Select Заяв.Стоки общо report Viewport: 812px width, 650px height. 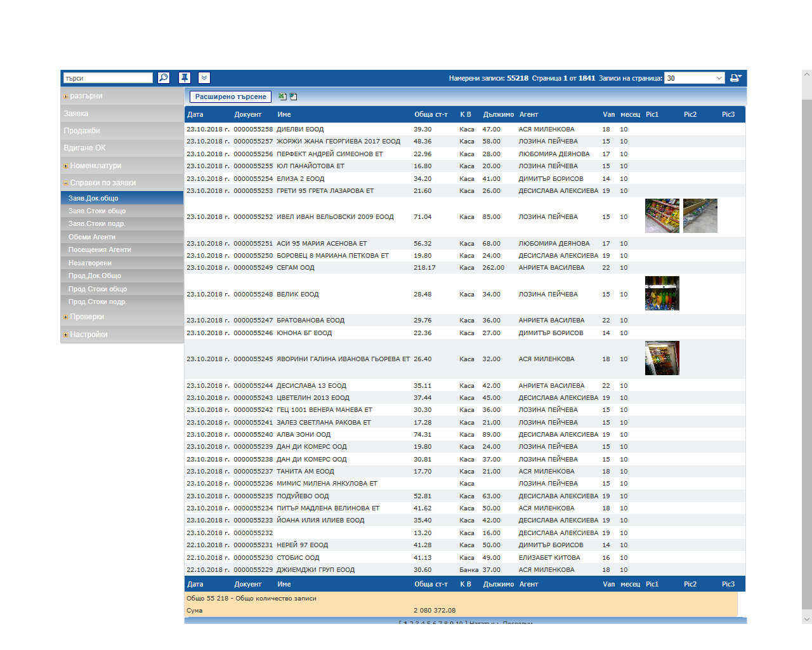click(x=97, y=211)
